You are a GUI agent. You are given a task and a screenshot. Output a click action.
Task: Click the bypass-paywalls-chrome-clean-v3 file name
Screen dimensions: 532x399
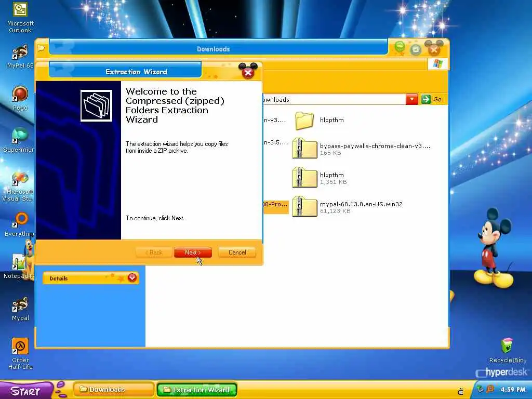coord(375,146)
